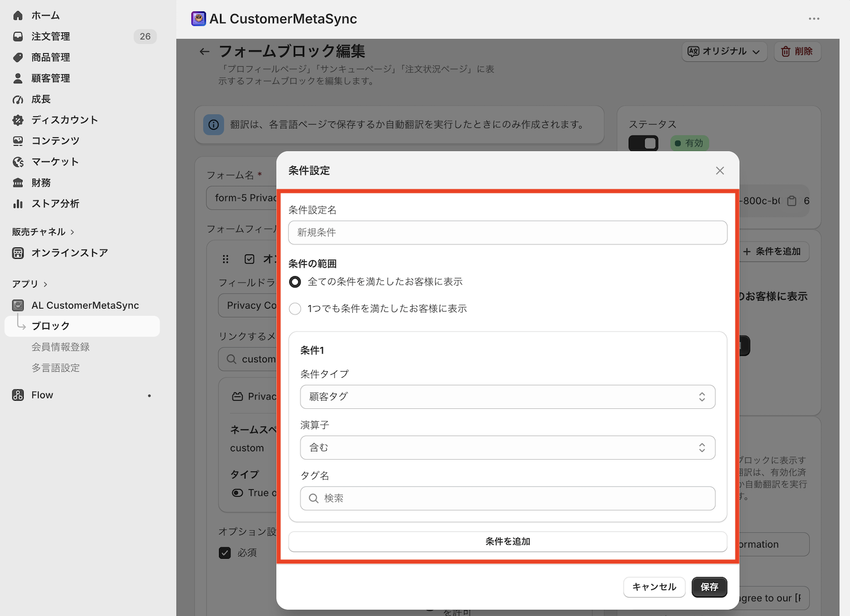Open the Flow menu item
Viewport: 850px width, 616px height.
click(x=82, y=395)
